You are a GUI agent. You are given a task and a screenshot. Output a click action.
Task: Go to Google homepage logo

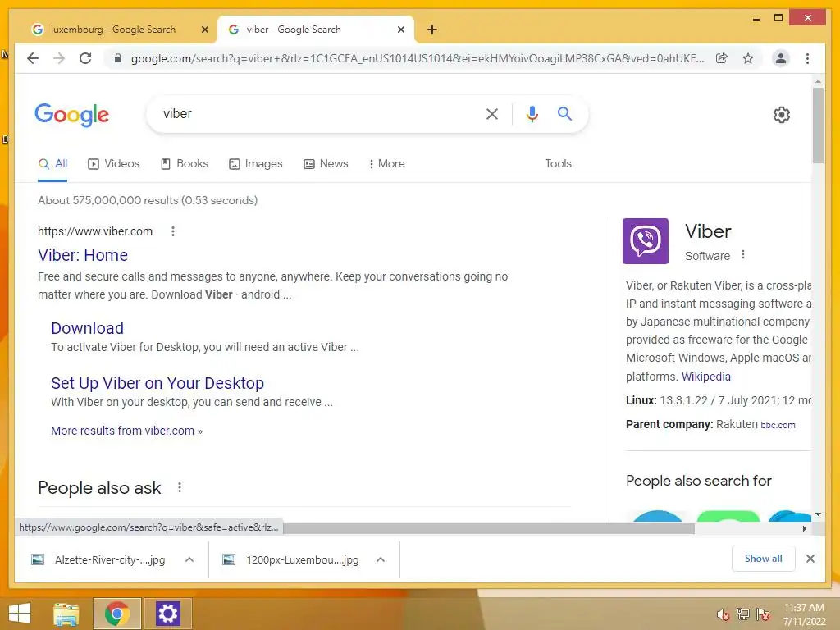click(72, 115)
